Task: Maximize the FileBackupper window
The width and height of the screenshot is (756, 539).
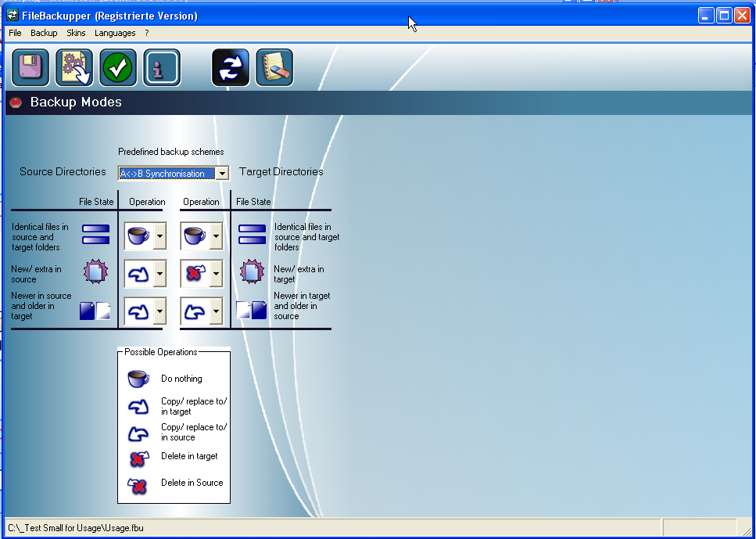Action: pos(724,16)
